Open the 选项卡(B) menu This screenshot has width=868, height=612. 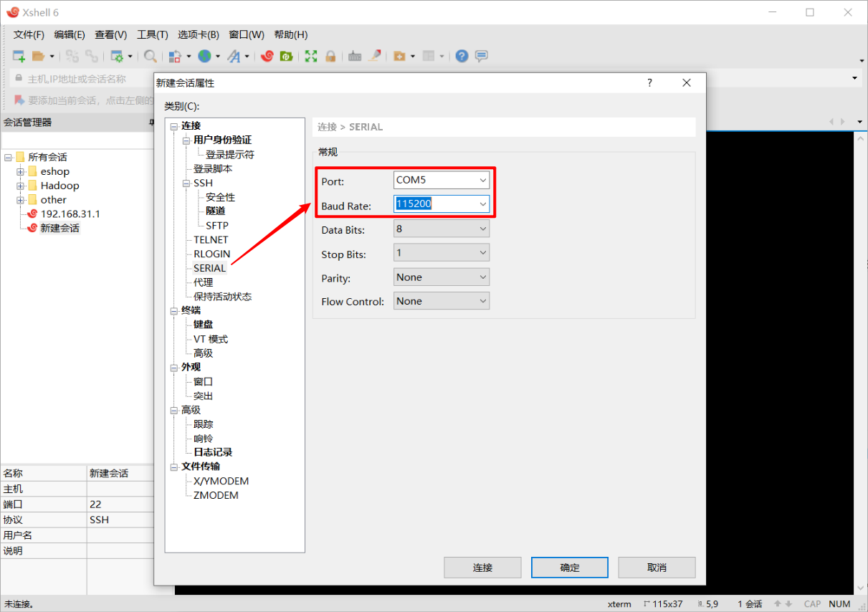coord(199,34)
